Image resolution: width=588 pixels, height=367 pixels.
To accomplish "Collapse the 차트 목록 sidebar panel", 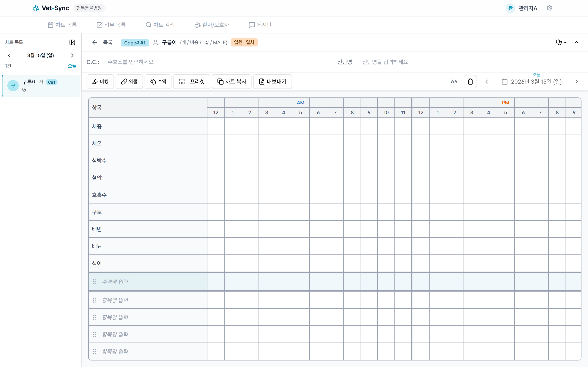I will pos(72,42).
